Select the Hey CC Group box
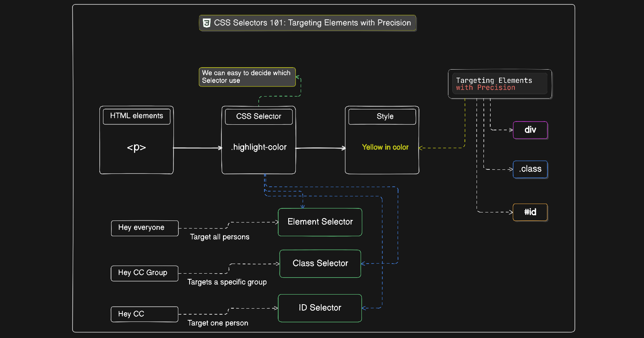This screenshot has width=644, height=338. tap(144, 273)
